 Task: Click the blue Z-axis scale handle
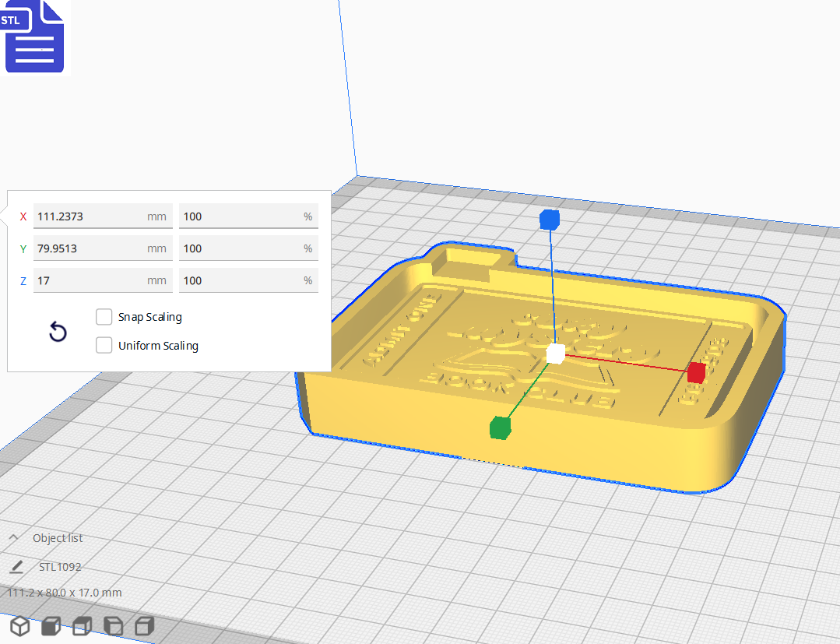pos(550,220)
